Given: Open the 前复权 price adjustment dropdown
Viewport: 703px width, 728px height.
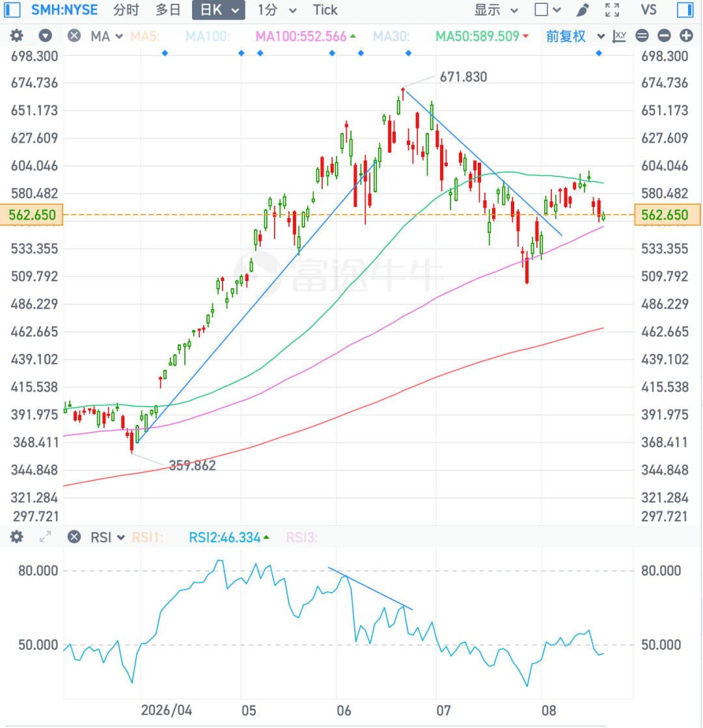Looking at the screenshot, I should coord(566,36).
